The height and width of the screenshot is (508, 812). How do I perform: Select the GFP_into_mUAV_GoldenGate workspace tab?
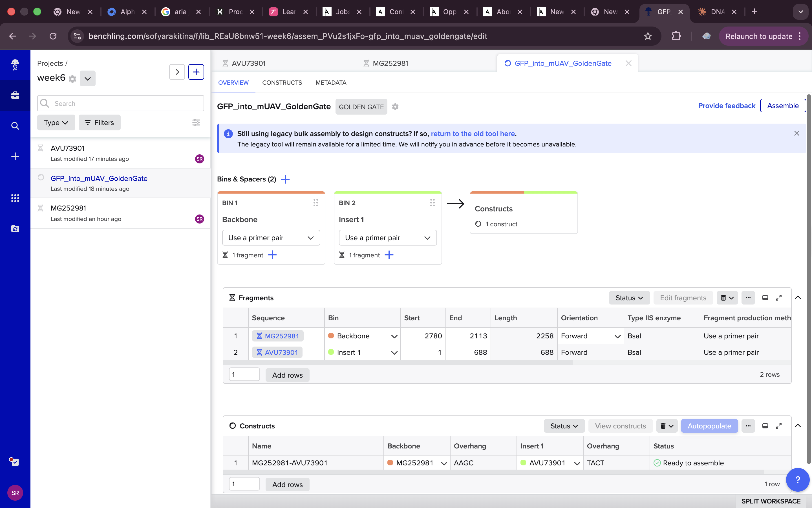[x=563, y=63]
